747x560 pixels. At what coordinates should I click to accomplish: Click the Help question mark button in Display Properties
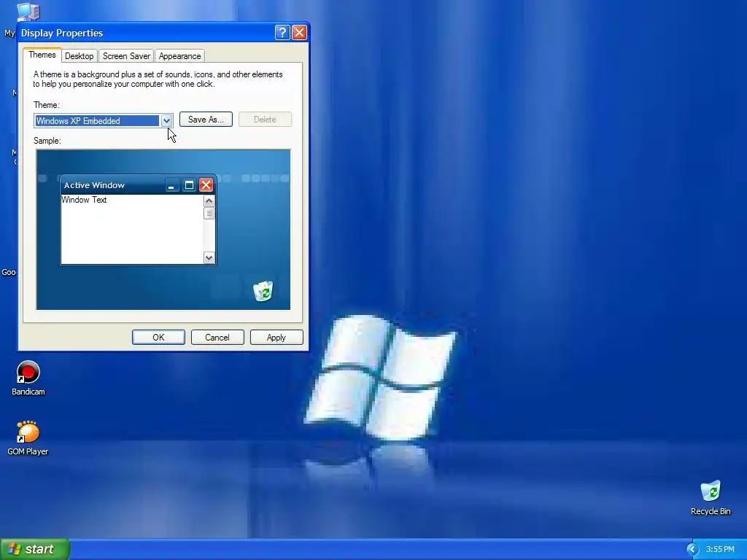pyautogui.click(x=282, y=32)
